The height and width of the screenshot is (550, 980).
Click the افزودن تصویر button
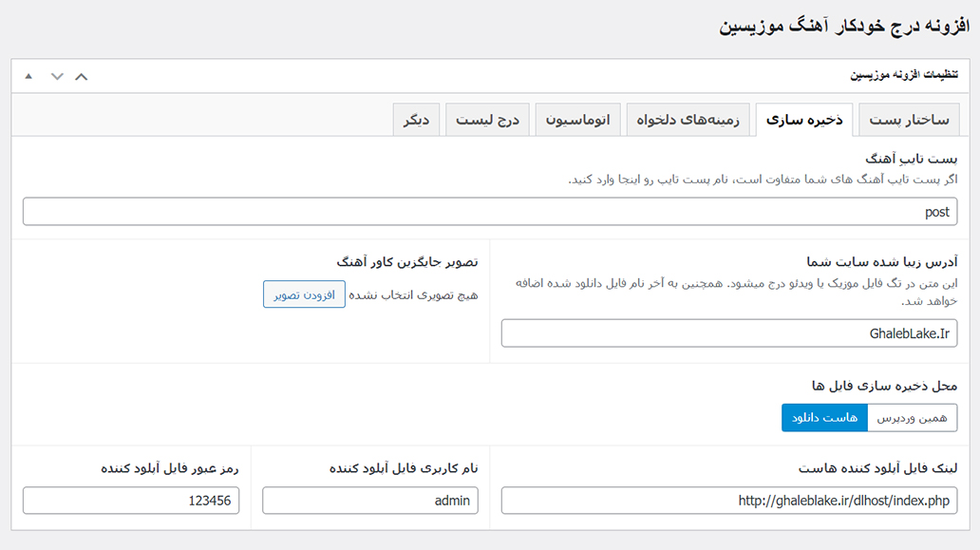(304, 294)
